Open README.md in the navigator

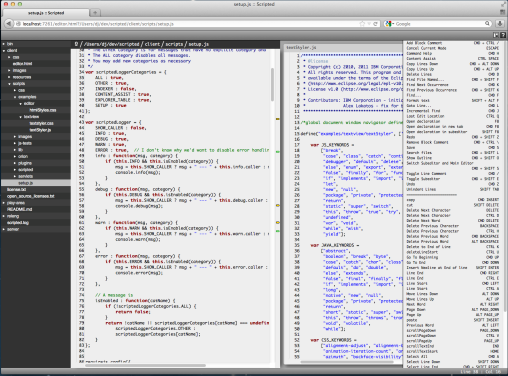click(x=19, y=209)
